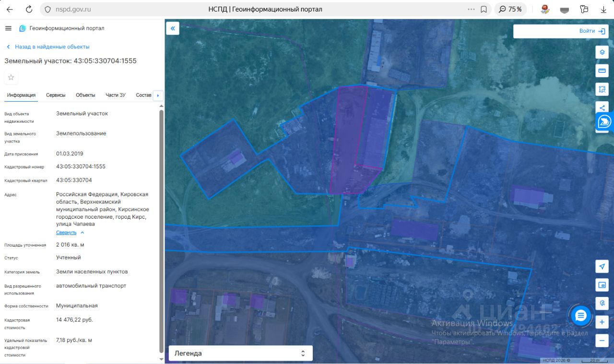Screen dimensions: 614x364
Task: Select the ruler measurement tool
Action: [x=602, y=70]
